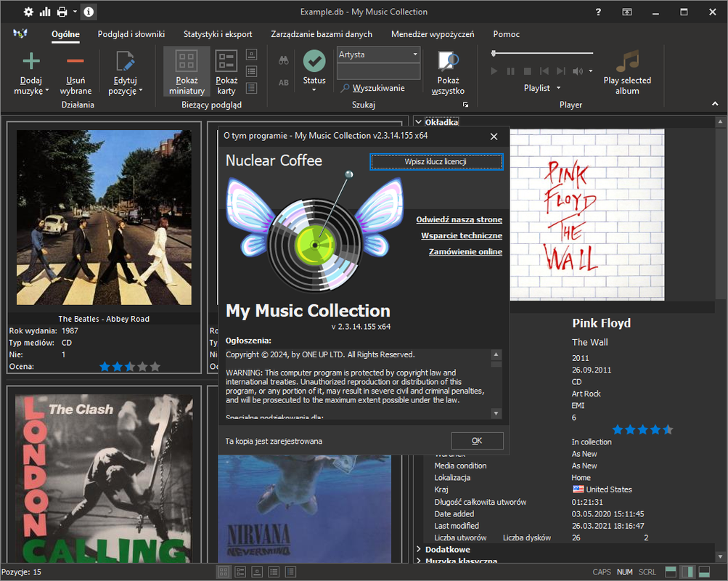Skip to next track in player
The height and width of the screenshot is (581, 728).
pyautogui.click(x=561, y=71)
